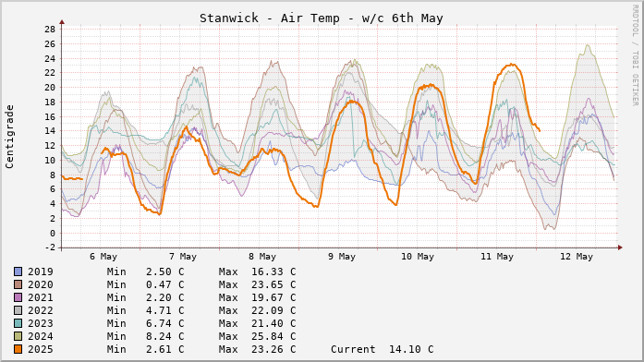
Task: Click the '8' y-axis value
Action: 53,175
